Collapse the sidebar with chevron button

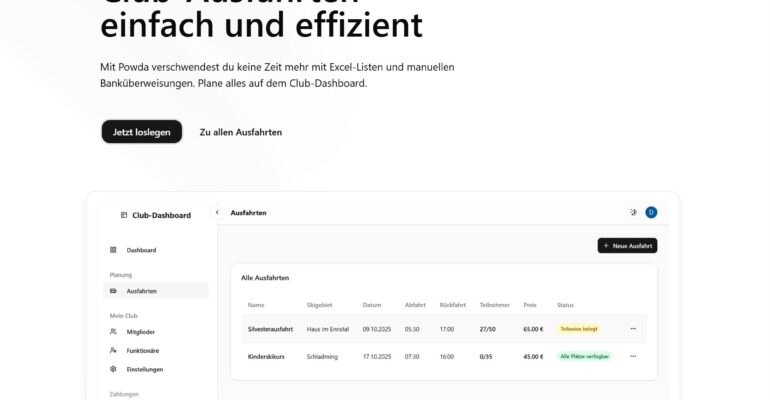(x=217, y=212)
